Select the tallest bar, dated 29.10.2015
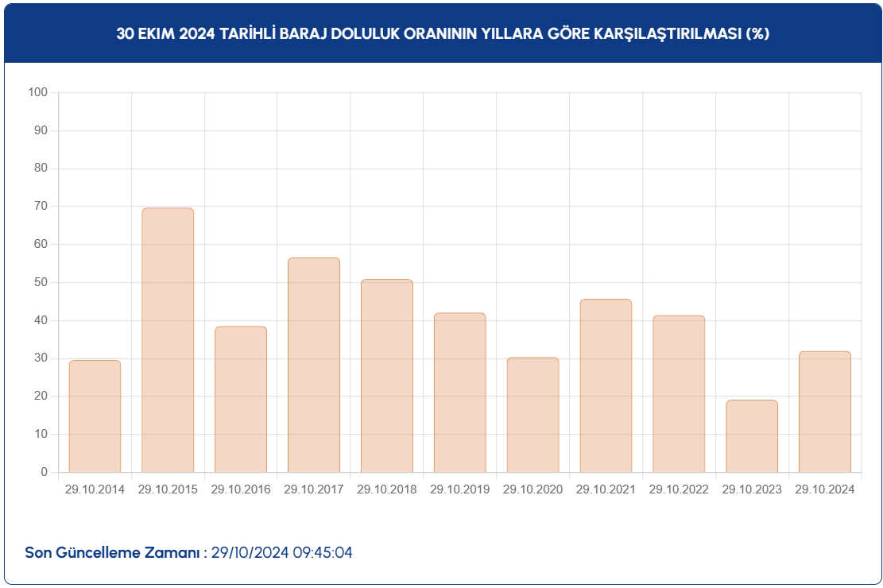This screenshot has height=588, width=883. point(168,340)
